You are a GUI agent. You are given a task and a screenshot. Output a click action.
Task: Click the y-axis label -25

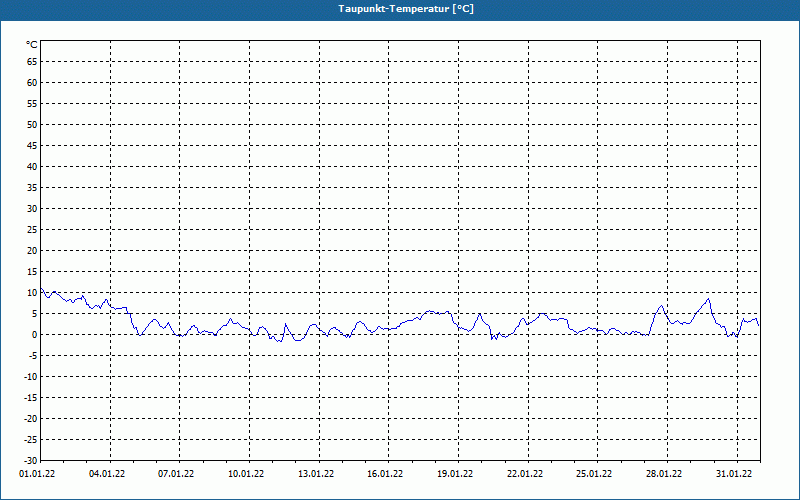pos(30,439)
